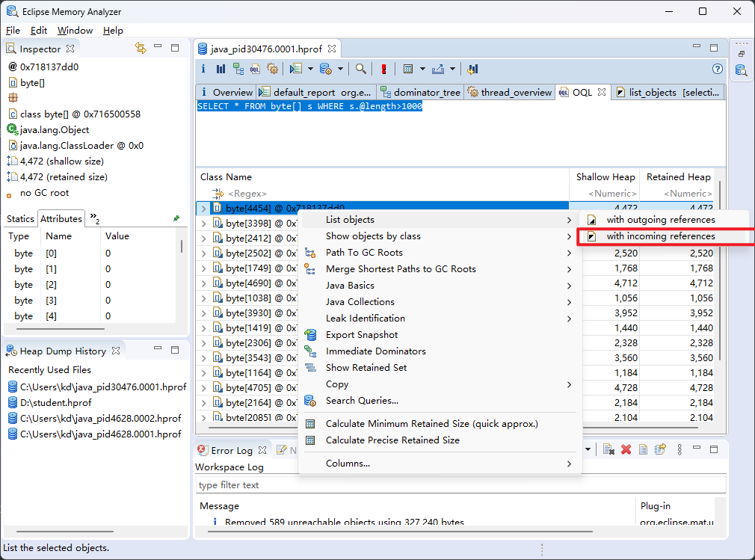This screenshot has height=560, width=755.
Task: Open the Window menu
Action: tap(75, 31)
